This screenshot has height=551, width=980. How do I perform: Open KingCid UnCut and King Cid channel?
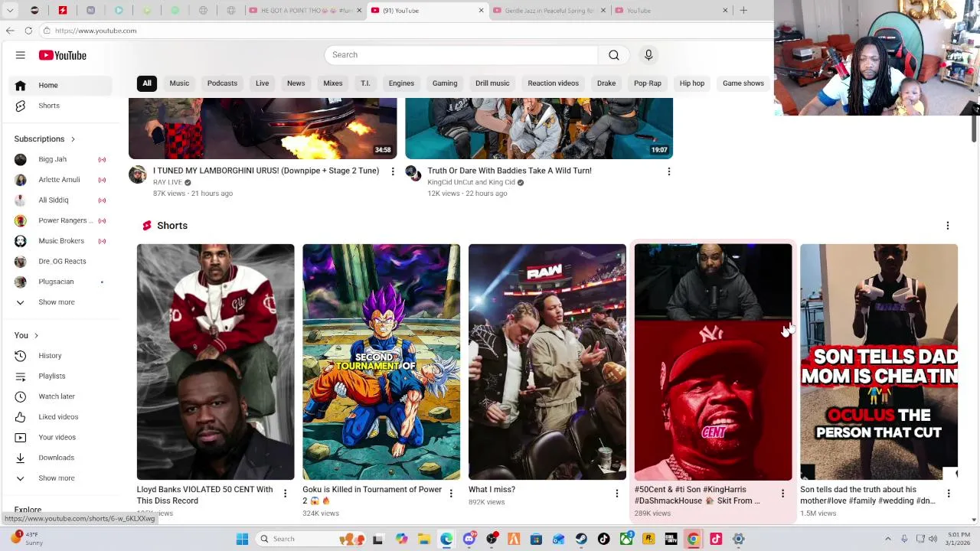(x=471, y=183)
